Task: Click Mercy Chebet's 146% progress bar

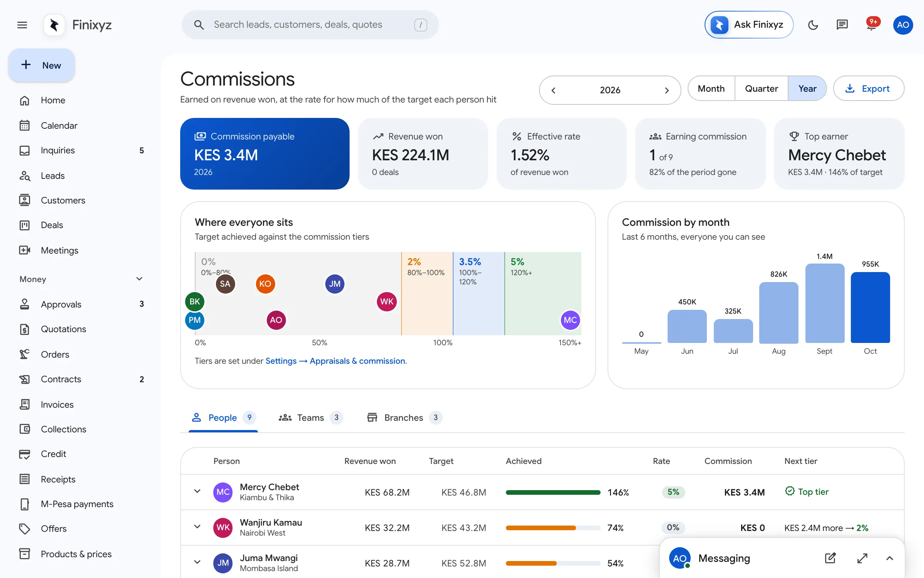Action: tap(553, 492)
